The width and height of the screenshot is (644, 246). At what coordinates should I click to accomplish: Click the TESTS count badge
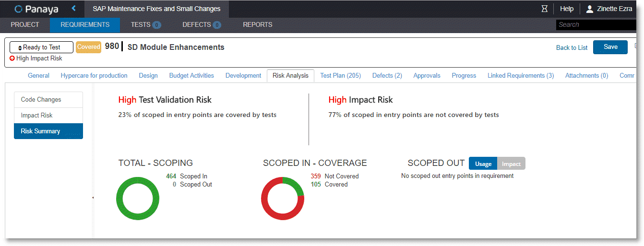[157, 25]
